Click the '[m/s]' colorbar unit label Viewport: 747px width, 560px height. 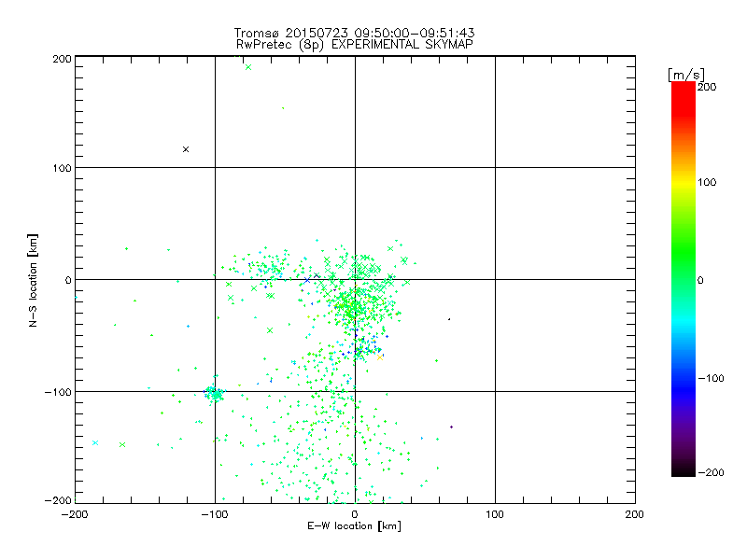[x=686, y=75]
